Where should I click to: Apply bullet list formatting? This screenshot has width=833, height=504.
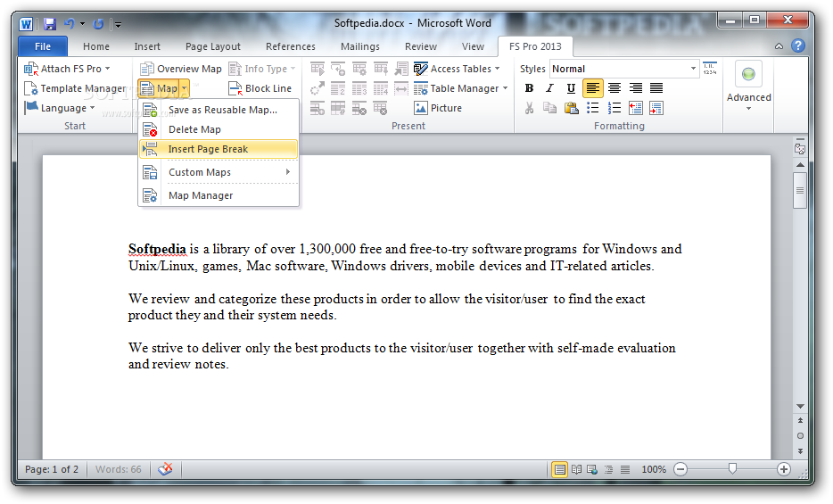[x=593, y=108]
